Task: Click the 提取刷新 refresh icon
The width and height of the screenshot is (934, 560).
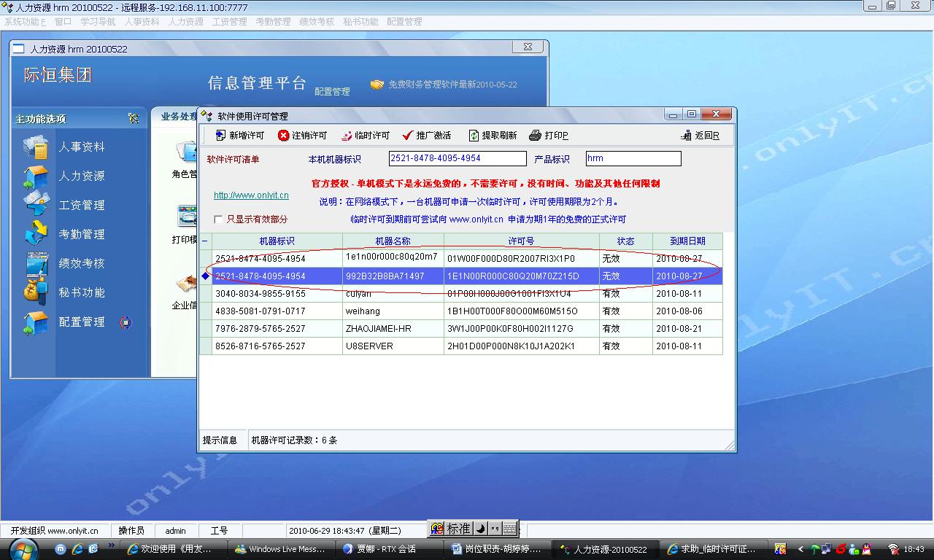Action: tap(474, 136)
